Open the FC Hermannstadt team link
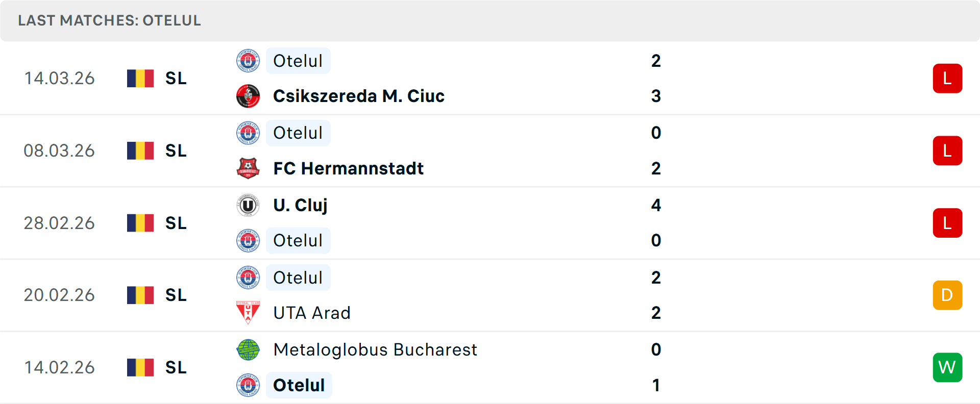Viewport: 980px width, 404px height. (x=348, y=168)
